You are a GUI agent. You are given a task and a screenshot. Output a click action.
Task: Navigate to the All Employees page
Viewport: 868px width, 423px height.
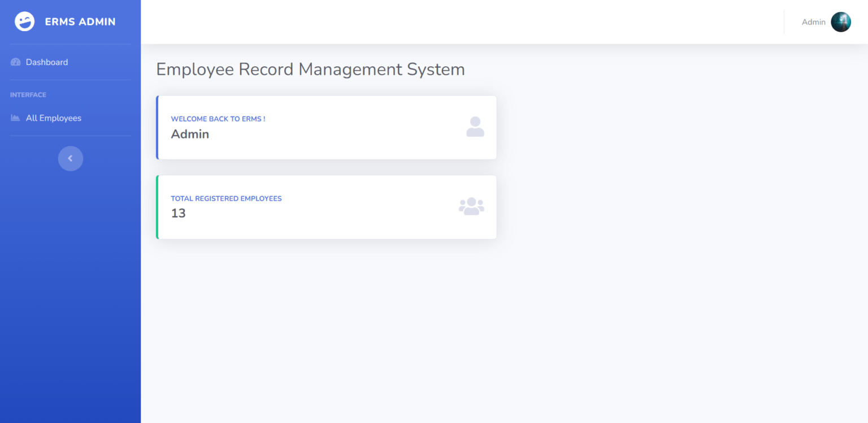point(54,118)
